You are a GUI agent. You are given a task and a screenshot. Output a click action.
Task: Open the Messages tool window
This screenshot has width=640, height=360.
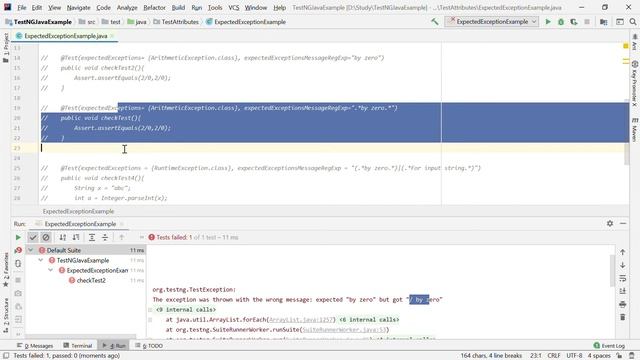[x=35, y=346]
